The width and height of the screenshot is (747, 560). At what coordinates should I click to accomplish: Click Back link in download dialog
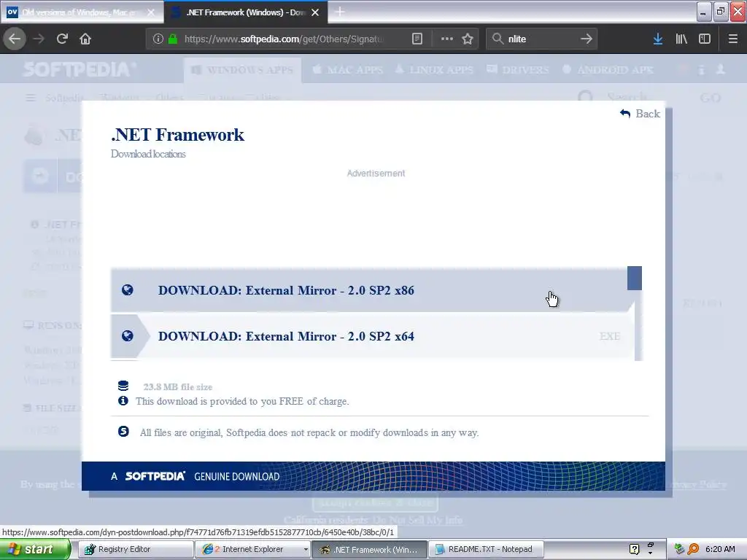pos(640,113)
